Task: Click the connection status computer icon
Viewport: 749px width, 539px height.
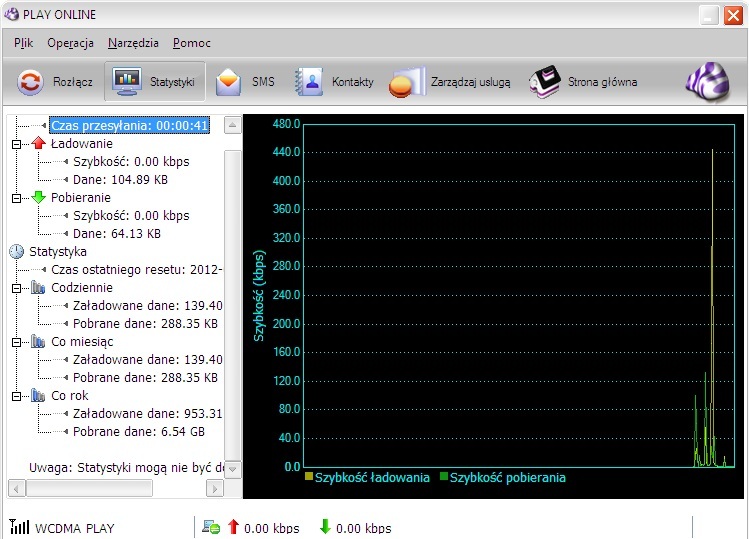Action: (211, 527)
